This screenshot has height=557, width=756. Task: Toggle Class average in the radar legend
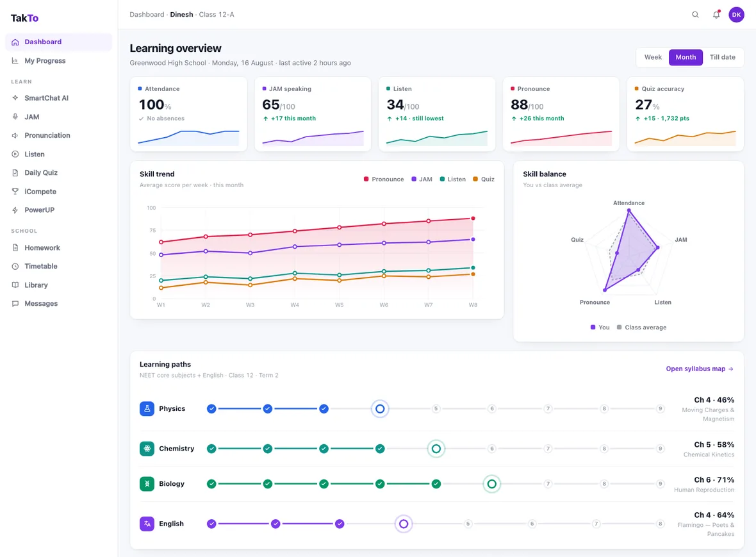tap(642, 328)
